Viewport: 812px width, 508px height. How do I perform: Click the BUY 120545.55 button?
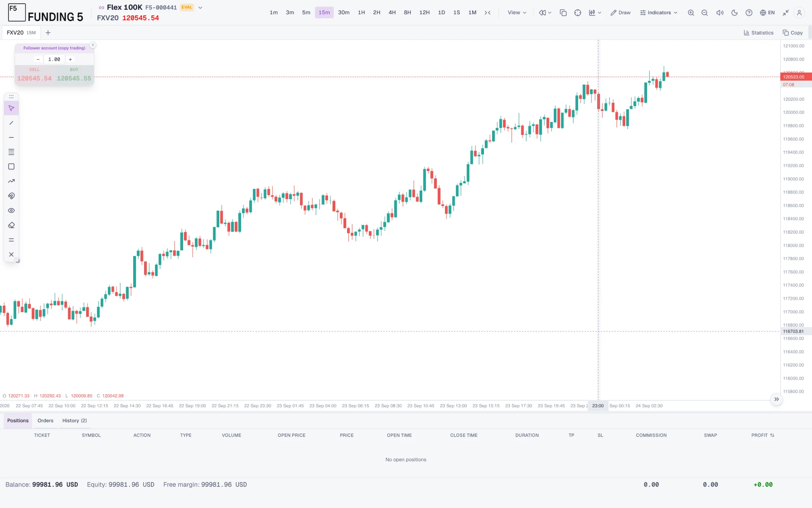pyautogui.click(x=74, y=75)
